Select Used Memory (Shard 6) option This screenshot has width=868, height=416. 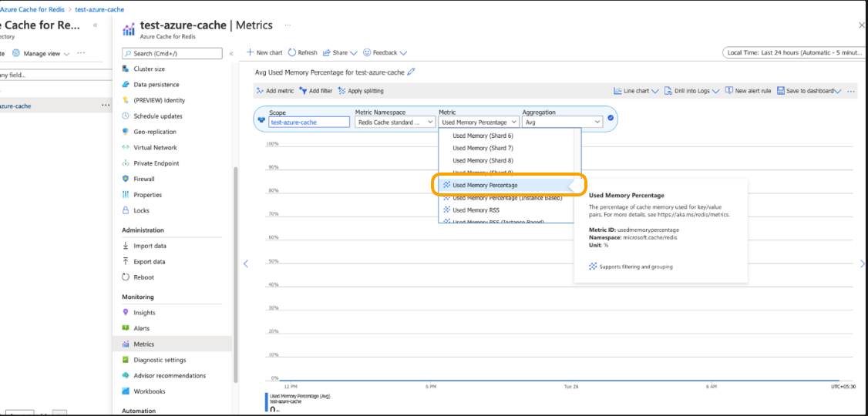(x=483, y=136)
